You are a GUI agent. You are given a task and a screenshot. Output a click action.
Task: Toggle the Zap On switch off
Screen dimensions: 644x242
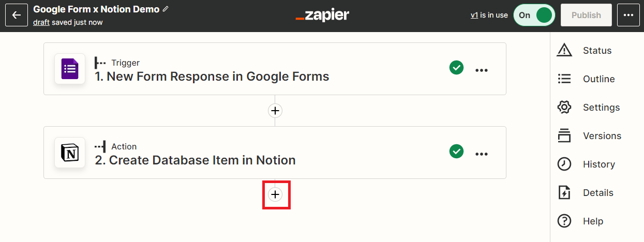534,15
